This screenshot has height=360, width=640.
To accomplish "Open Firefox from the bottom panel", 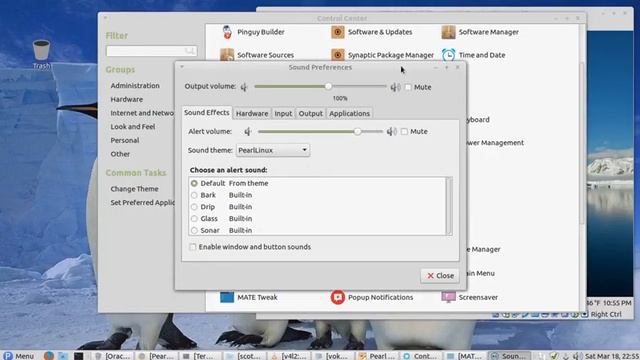I will click(49, 356).
